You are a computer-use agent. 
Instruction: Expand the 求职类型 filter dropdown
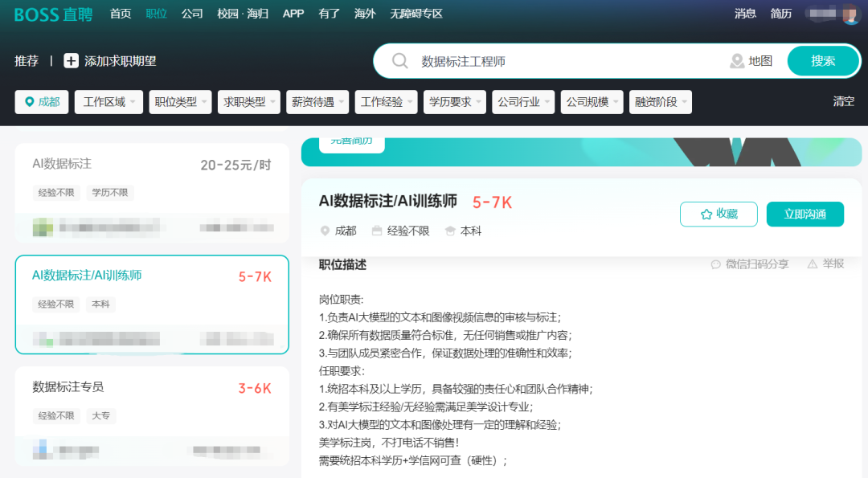[248, 102]
